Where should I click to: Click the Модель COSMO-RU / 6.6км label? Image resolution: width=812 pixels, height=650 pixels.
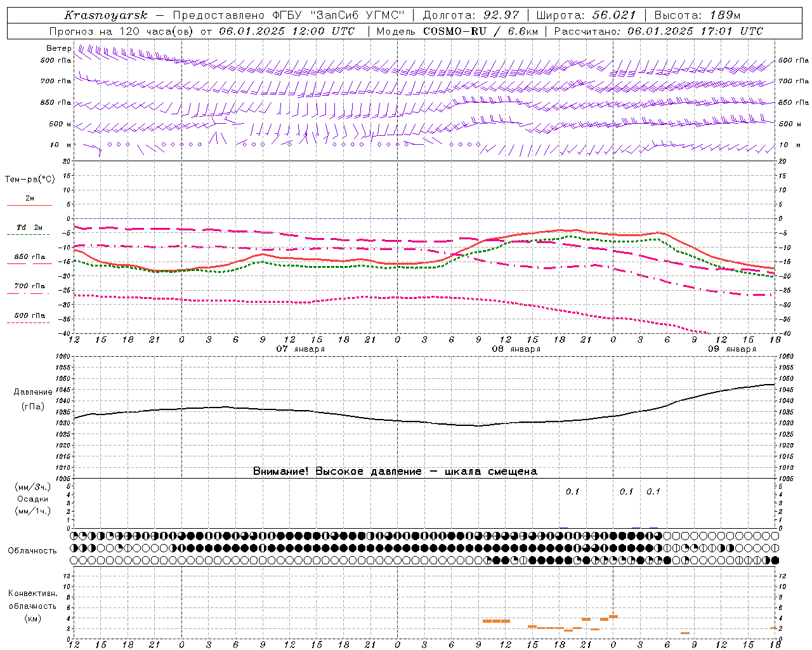[457, 31]
